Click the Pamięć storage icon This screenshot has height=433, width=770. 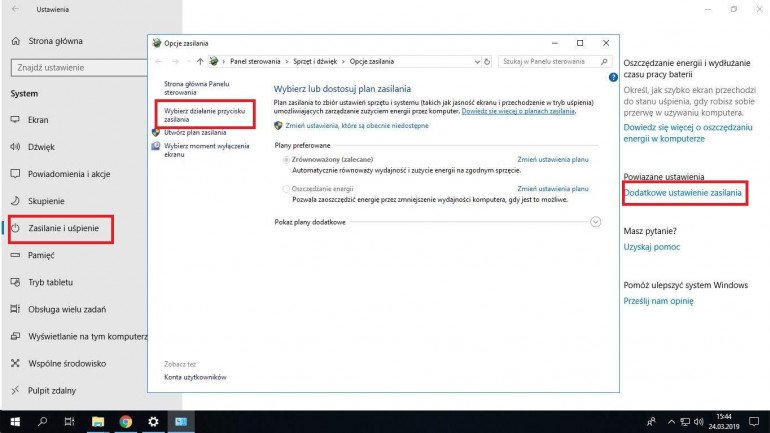coord(15,255)
